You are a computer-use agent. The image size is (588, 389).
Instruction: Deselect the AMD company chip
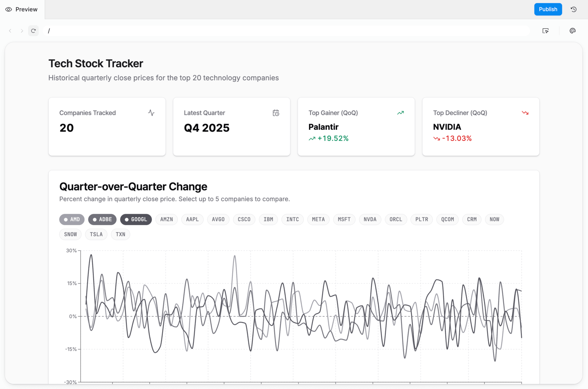click(x=72, y=220)
